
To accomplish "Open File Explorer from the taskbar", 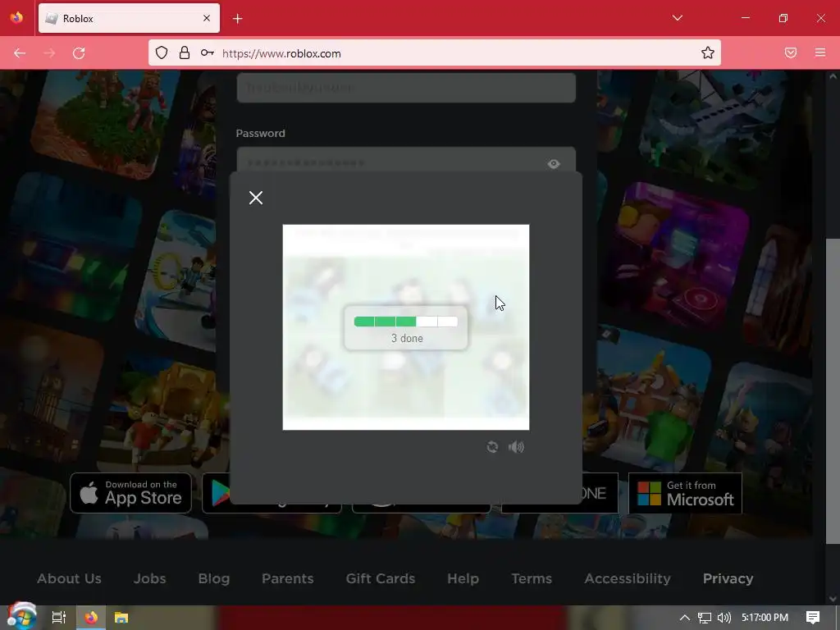I will (x=121, y=618).
